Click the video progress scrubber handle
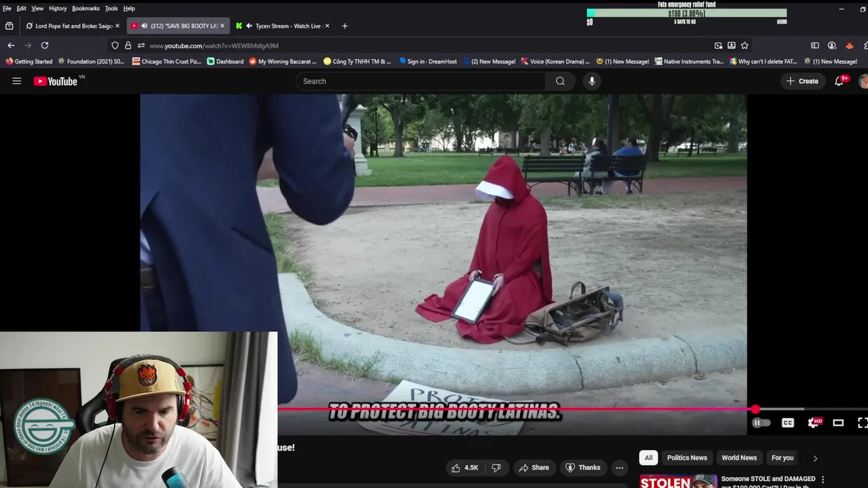Image resolution: width=868 pixels, height=488 pixels. click(x=755, y=409)
